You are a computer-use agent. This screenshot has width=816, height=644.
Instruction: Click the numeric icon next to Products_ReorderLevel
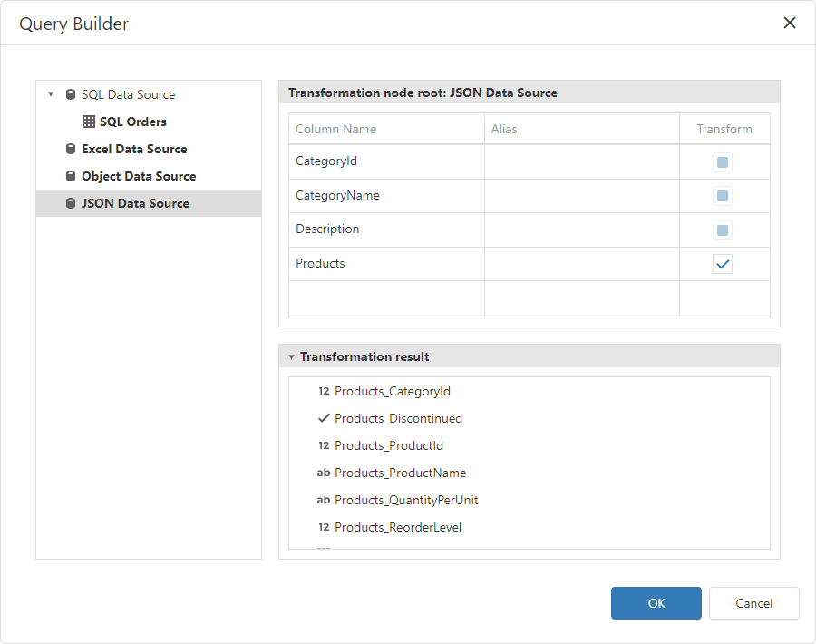(322, 527)
